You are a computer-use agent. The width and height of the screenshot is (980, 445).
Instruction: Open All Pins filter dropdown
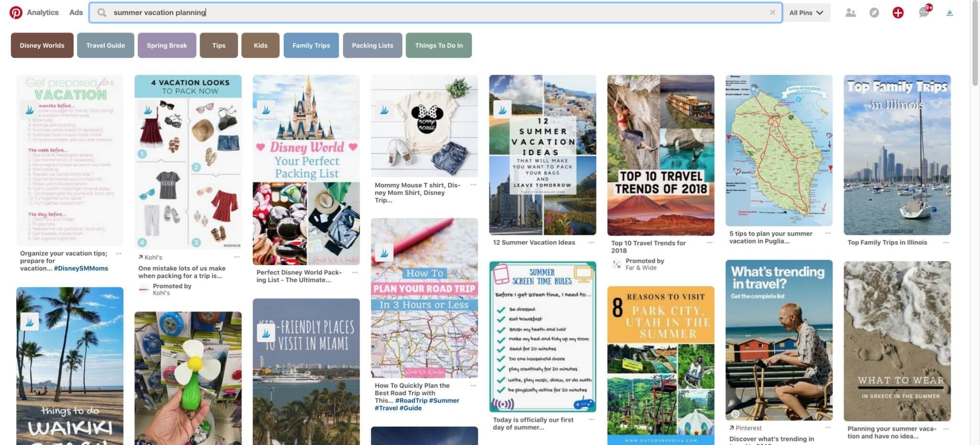tap(806, 13)
